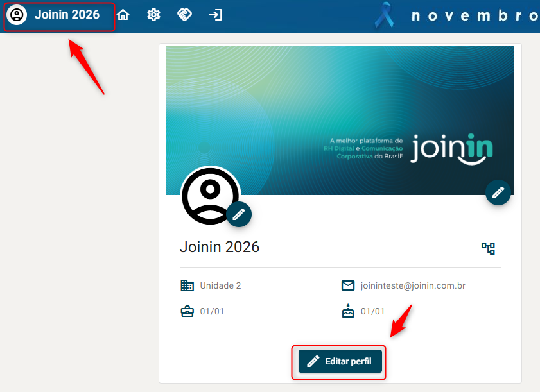Viewport: 540px width, 392px height.
Task: Click the logout arrow icon
Action: tap(216, 15)
